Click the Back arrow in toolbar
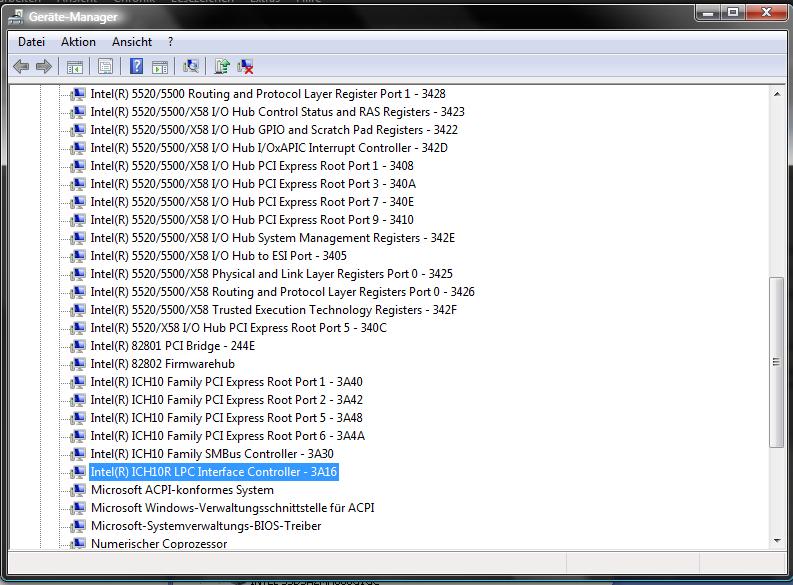The width and height of the screenshot is (793, 585). (21, 66)
